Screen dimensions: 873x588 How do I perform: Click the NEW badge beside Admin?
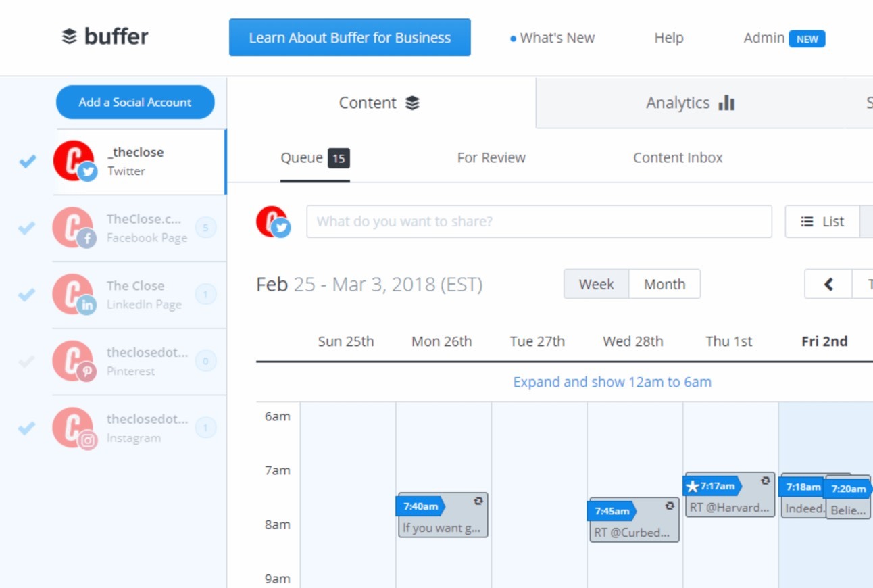tap(807, 39)
